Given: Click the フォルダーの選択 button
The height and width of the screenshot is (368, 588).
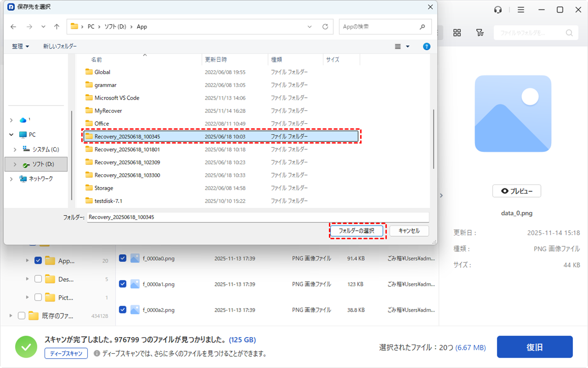Looking at the screenshot, I should [x=357, y=231].
